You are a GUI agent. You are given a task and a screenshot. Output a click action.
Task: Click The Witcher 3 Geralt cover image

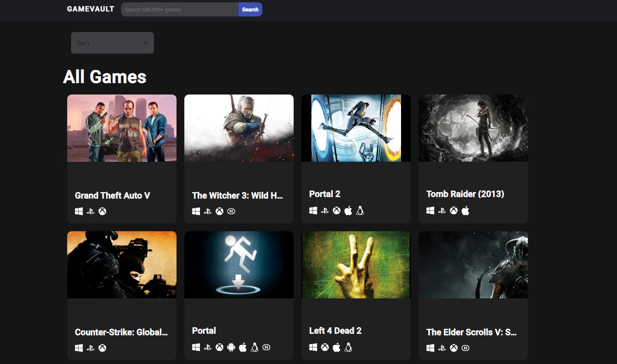tap(239, 128)
